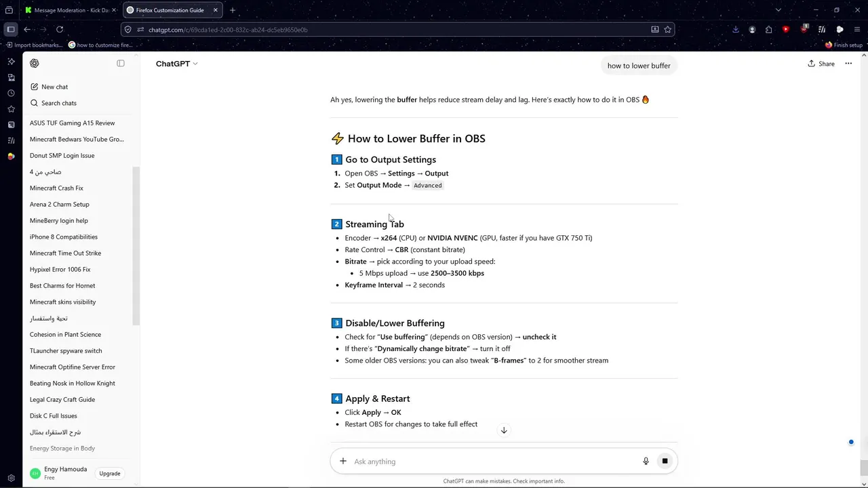Viewport: 868px width, 488px height.
Task: Toggle the Firefox sidebar button
Action: (x=11, y=29)
